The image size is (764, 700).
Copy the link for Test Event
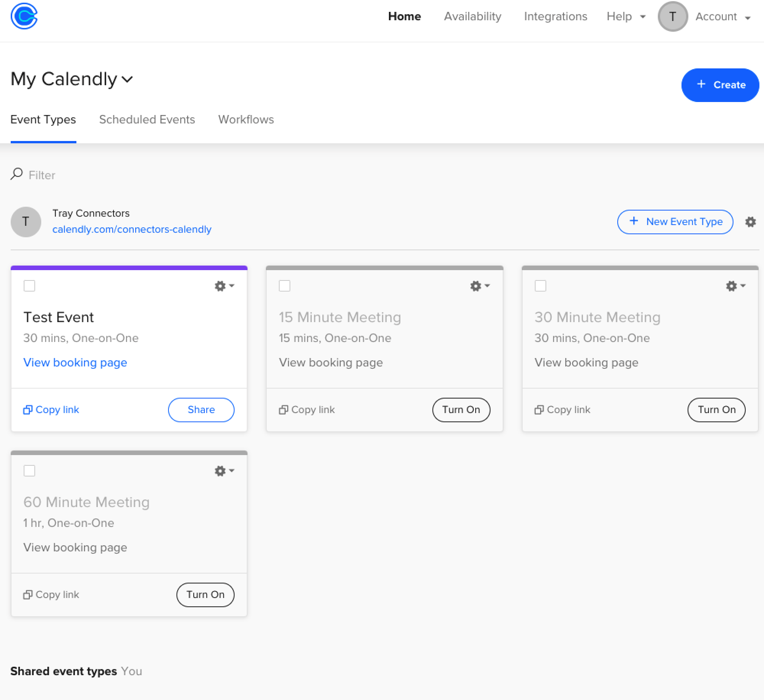[51, 410]
